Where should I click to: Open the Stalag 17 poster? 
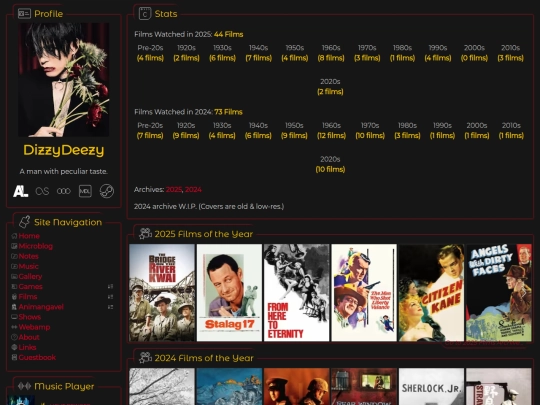click(x=229, y=293)
